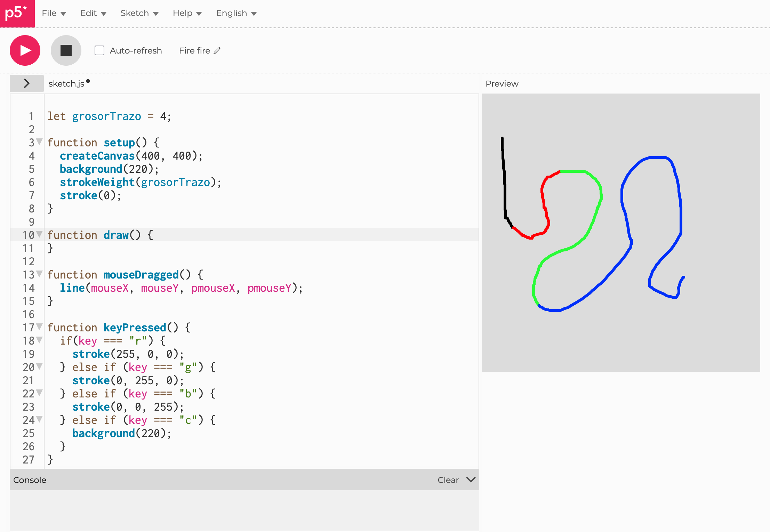This screenshot has height=532, width=770.
Task: Click the sketch name 'Fire fire'
Action: 194,51
